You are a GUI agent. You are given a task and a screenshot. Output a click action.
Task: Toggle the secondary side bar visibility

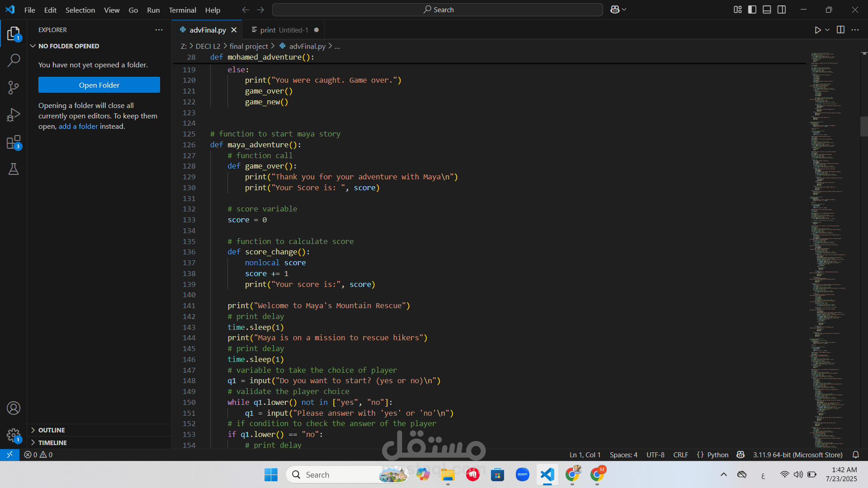pyautogui.click(x=782, y=9)
